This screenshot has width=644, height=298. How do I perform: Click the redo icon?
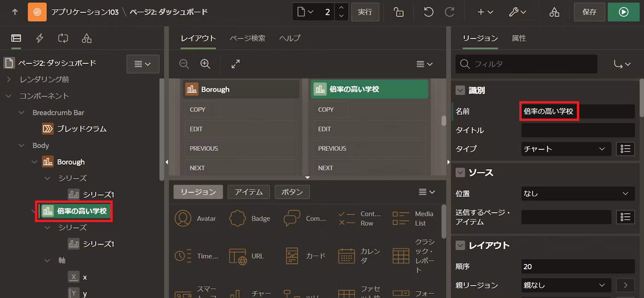[450, 12]
